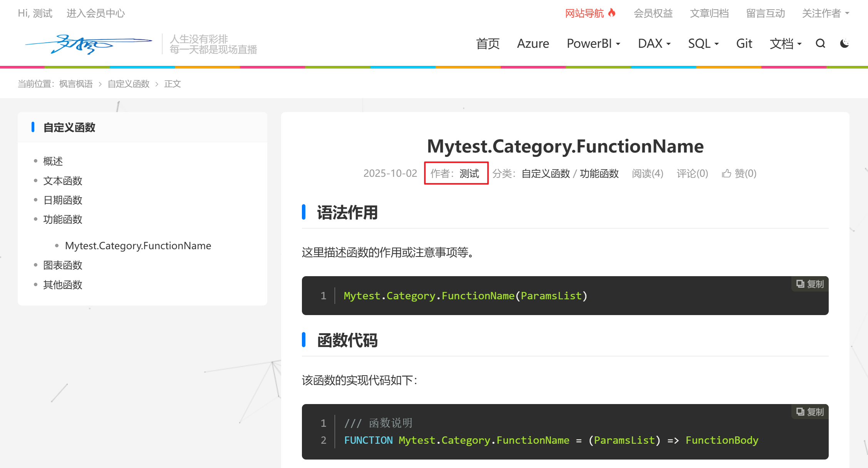Screen dimensions: 868x468
Task: Expand the 文档 dropdown menu
Action: pyautogui.click(x=785, y=44)
